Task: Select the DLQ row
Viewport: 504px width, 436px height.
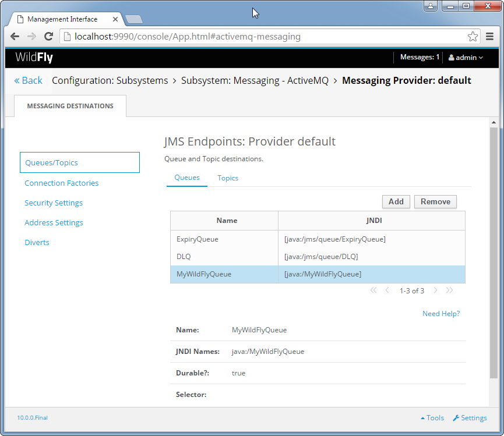Action: pyautogui.click(x=318, y=257)
